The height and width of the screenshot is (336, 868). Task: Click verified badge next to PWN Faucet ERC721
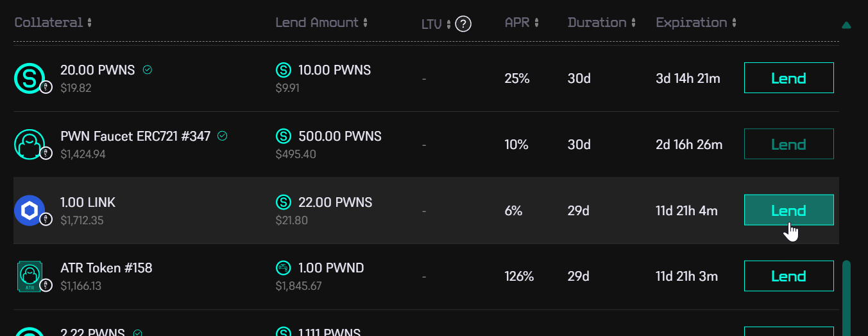[x=223, y=136]
